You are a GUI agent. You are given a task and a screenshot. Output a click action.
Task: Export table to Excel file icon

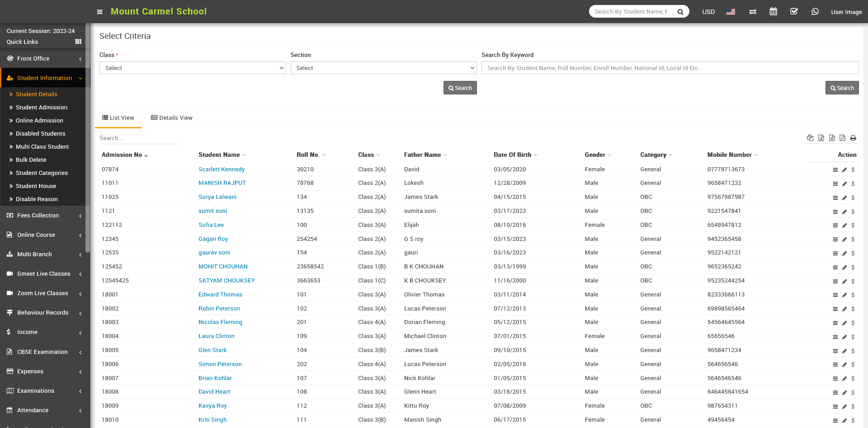pos(821,138)
